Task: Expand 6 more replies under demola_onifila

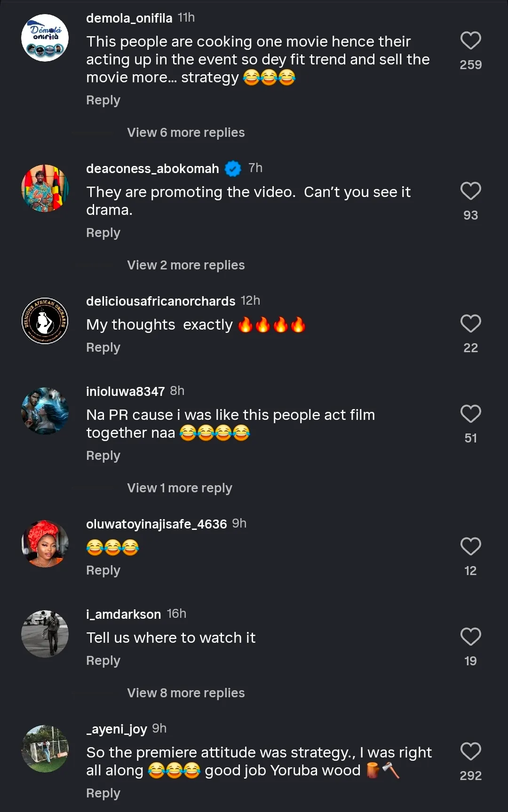Action: (186, 133)
